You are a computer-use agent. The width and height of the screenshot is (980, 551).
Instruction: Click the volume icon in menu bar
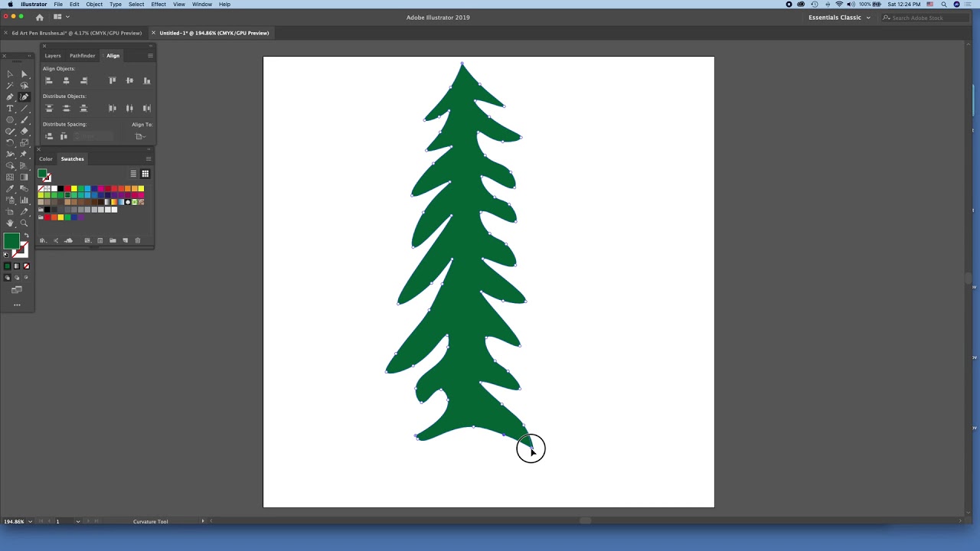[851, 5]
